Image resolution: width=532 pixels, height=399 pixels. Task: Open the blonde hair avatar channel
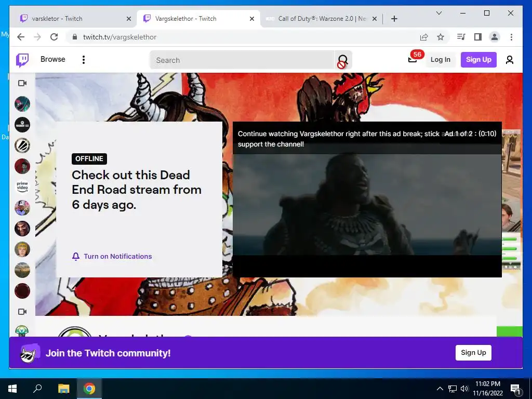(22, 249)
